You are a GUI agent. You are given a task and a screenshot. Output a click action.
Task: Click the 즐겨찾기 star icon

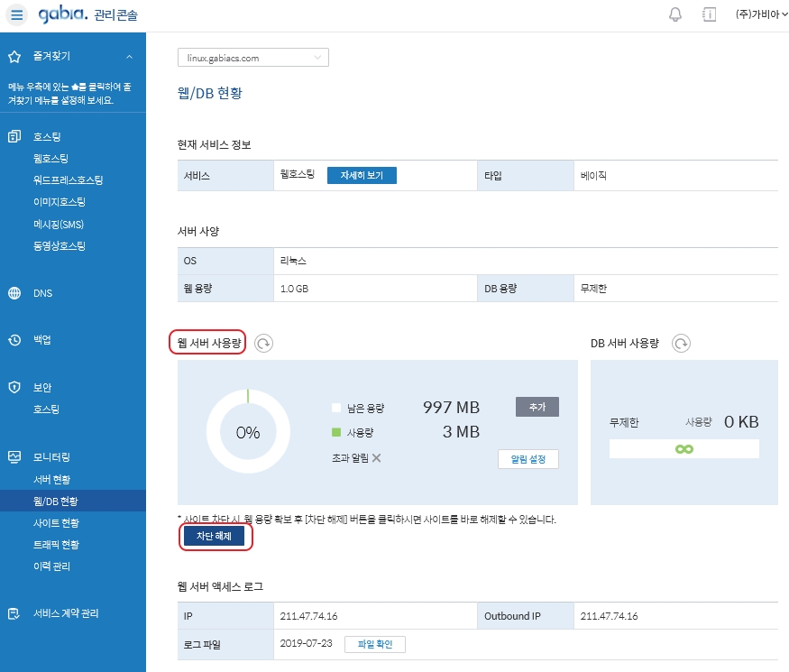(x=14, y=57)
